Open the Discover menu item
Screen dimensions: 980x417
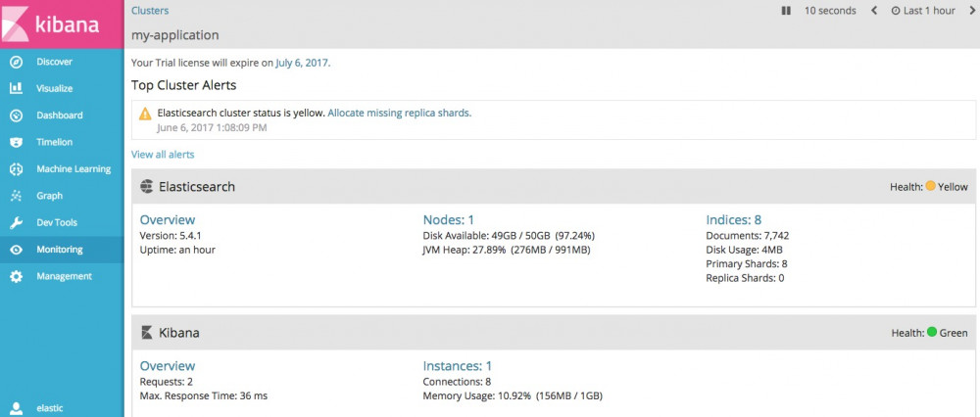coord(62,62)
